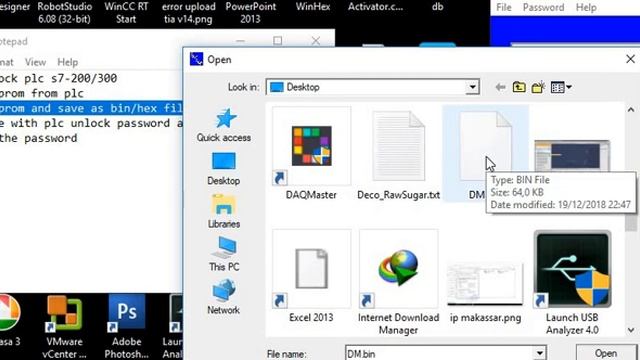Close the Open dialog

click(x=630, y=59)
